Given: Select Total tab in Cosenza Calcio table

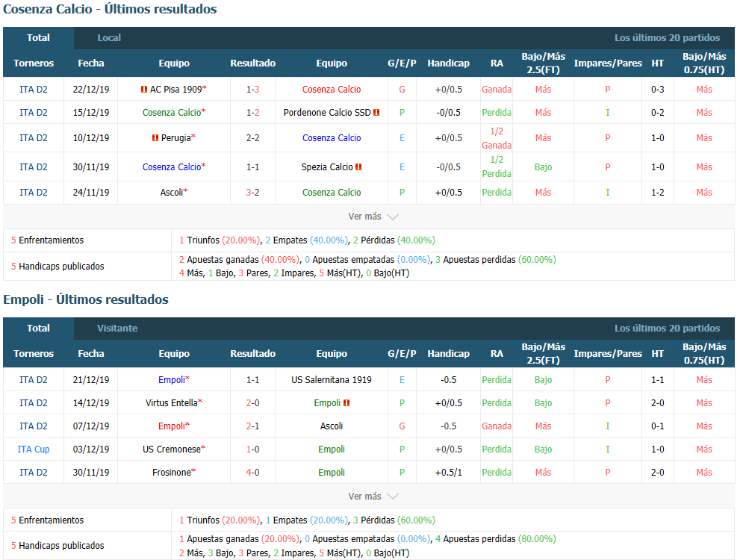Looking at the screenshot, I should pyautogui.click(x=38, y=38).
